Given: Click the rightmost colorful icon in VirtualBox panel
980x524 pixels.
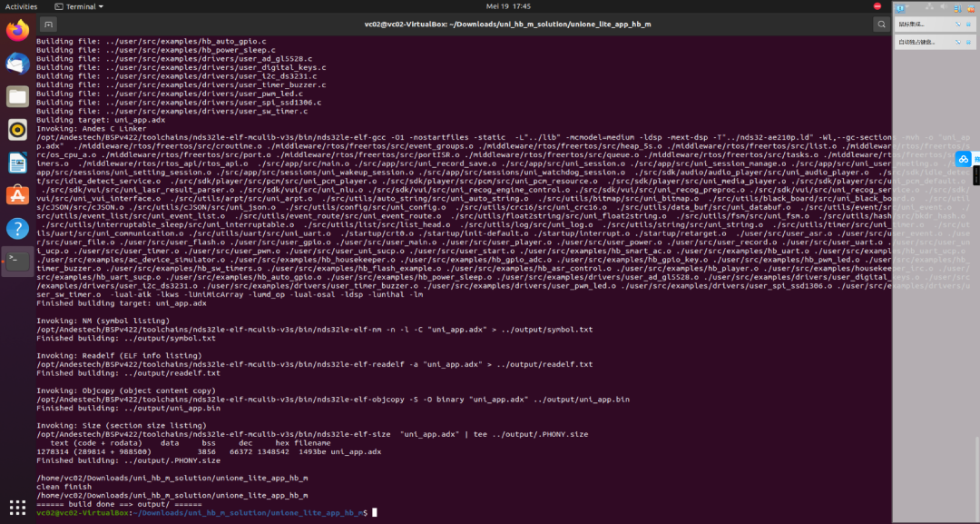Looking at the screenshot, I should click(x=971, y=8).
